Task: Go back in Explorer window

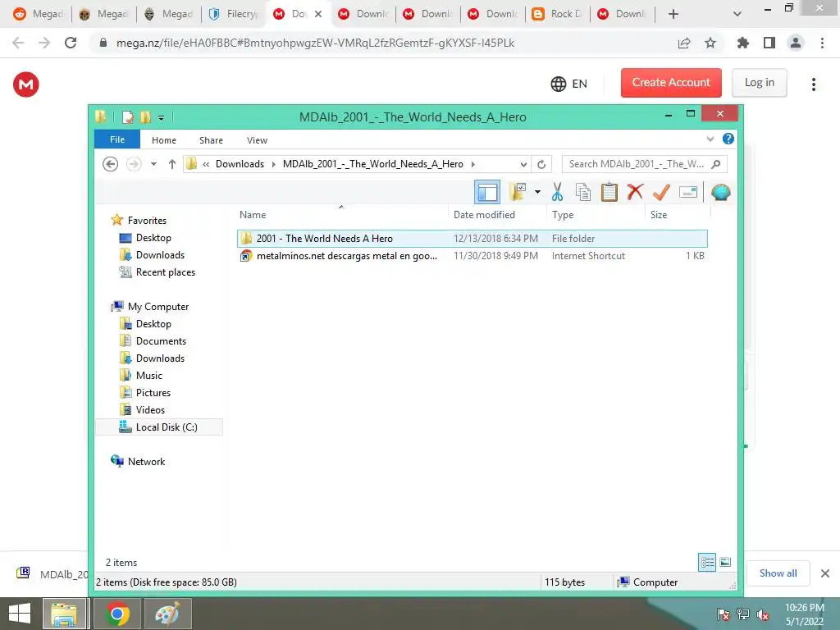Action: tap(111, 164)
